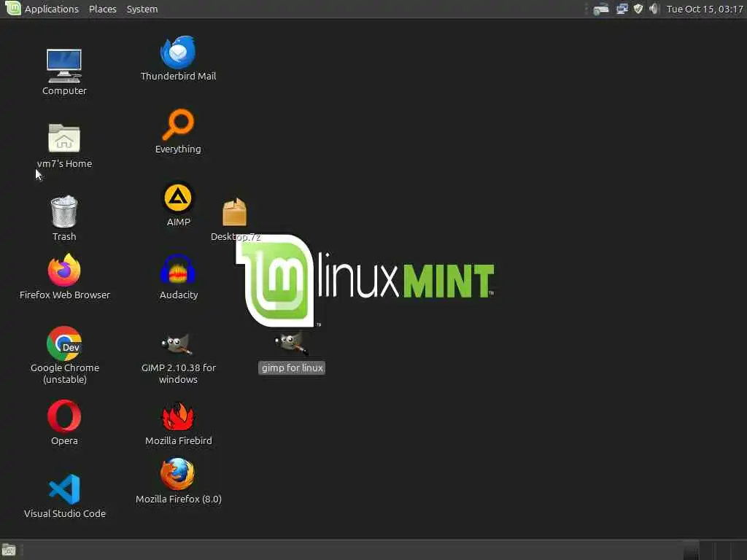Open the volume speaker tray icon
The height and width of the screenshot is (560, 747).
654,9
